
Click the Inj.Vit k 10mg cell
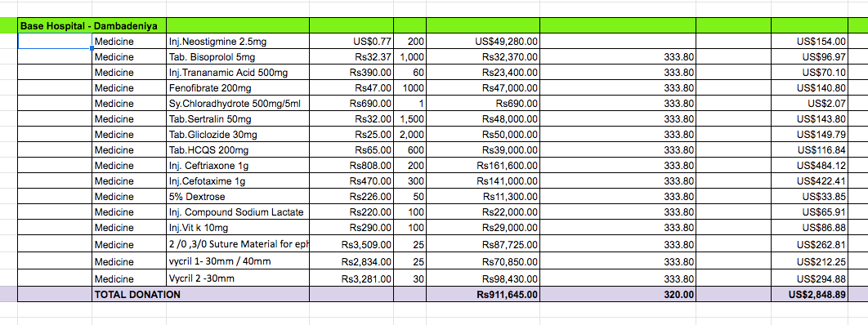click(x=238, y=227)
